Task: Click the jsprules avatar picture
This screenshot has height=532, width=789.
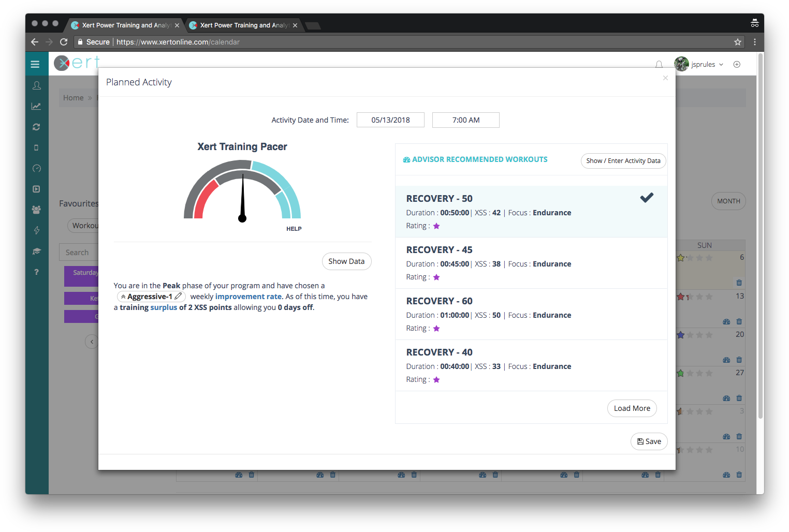Action: coord(681,64)
